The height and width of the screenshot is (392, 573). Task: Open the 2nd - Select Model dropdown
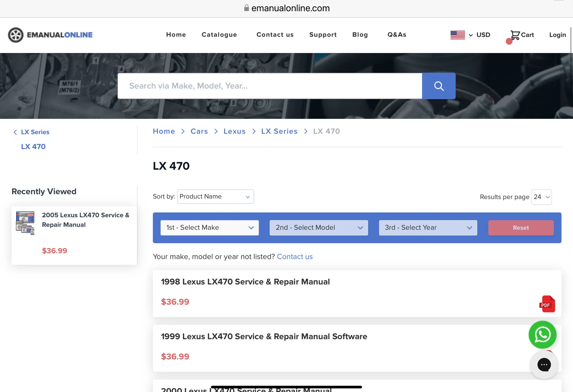(x=319, y=228)
